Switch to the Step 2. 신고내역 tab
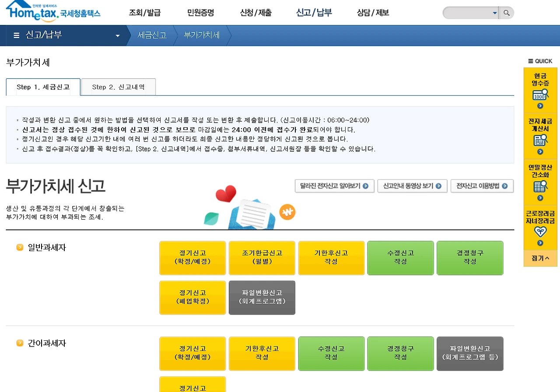The width and height of the screenshot is (560, 392). 119,87
